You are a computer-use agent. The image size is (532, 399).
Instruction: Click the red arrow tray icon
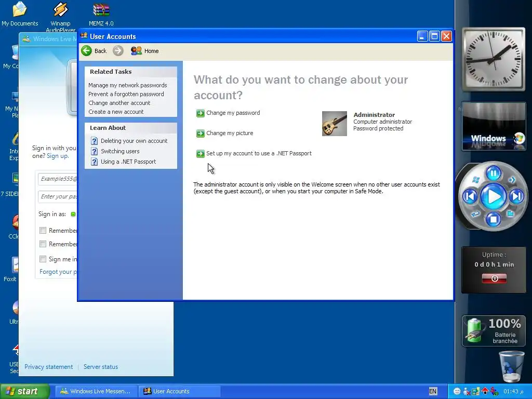tap(485, 391)
